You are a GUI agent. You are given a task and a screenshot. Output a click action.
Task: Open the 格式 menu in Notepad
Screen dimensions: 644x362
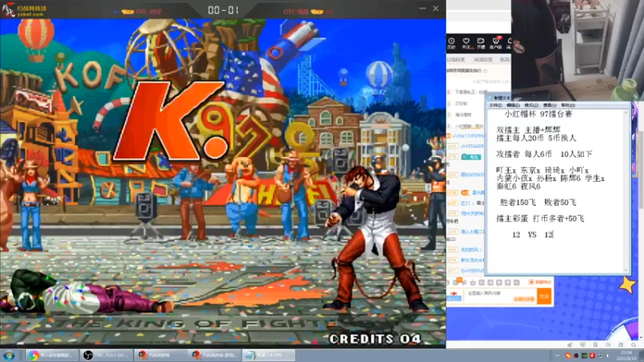[531, 105]
